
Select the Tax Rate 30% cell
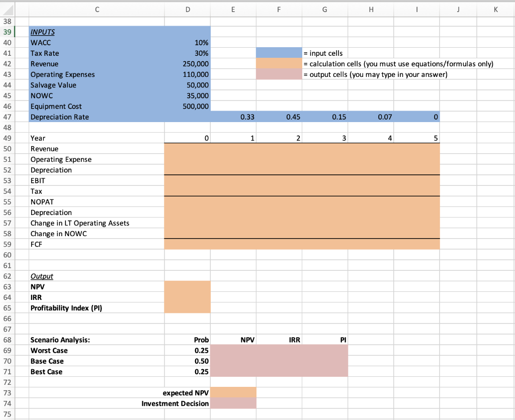188,53
